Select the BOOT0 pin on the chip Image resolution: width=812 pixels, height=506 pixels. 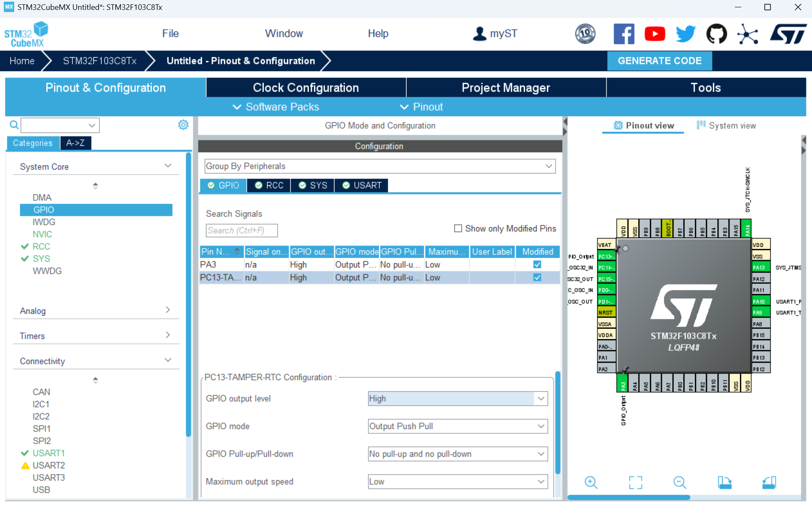(667, 228)
